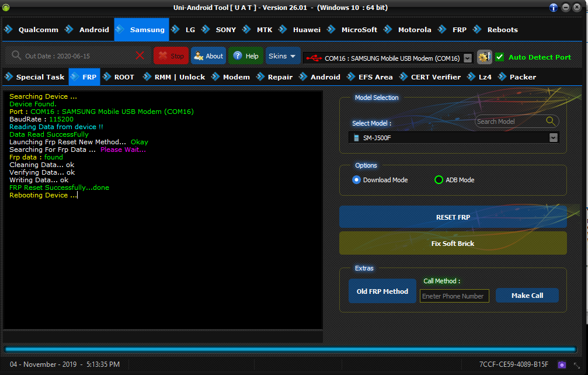
Task: Select the Samsung tab
Action: [x=142, y=30]
